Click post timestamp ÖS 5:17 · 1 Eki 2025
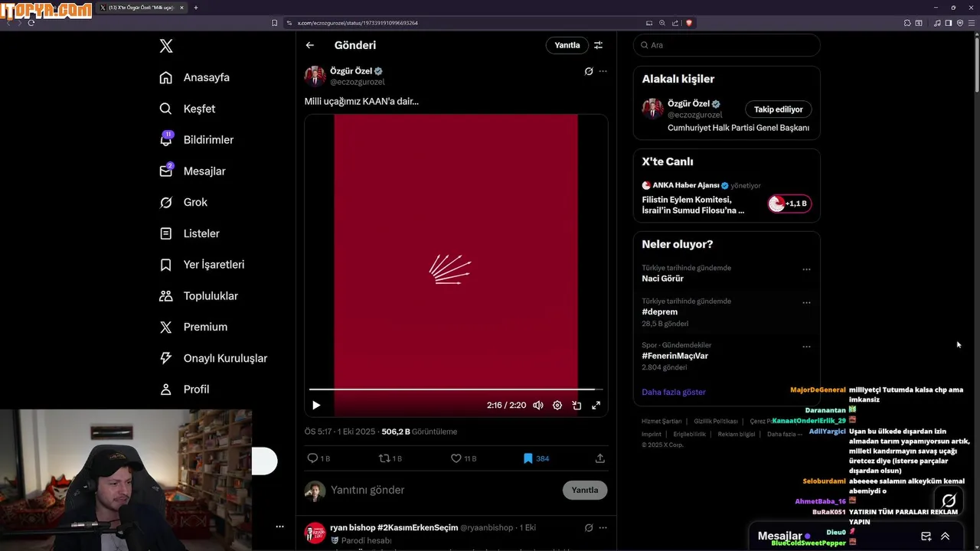The image size is (980, 551). (x=340, y=432)
